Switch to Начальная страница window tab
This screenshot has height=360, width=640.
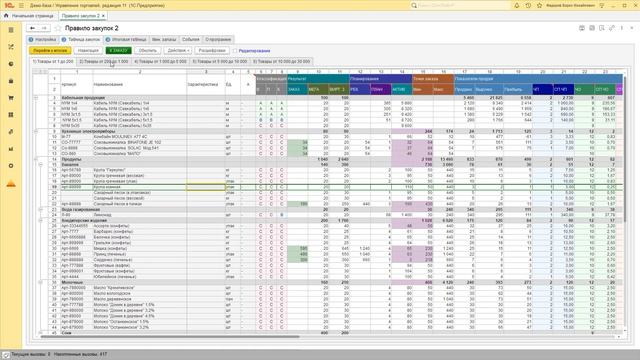29,16
